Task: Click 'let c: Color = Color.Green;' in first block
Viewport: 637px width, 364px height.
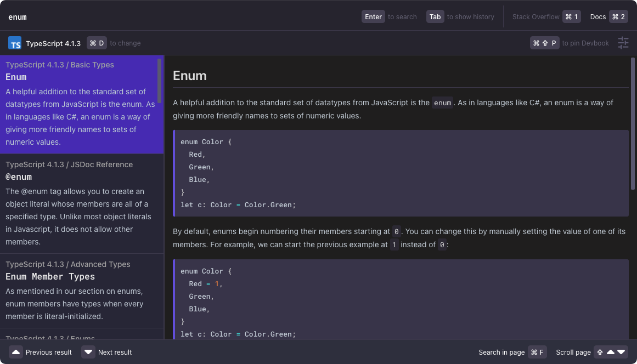Action: pyautogui.click(x=238, y=205)
